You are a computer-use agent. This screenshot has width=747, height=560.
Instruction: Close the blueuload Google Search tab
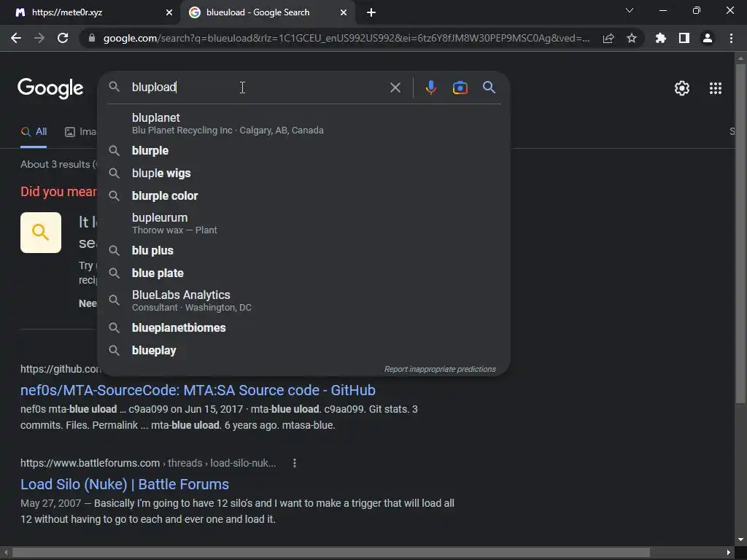point(344,12)
